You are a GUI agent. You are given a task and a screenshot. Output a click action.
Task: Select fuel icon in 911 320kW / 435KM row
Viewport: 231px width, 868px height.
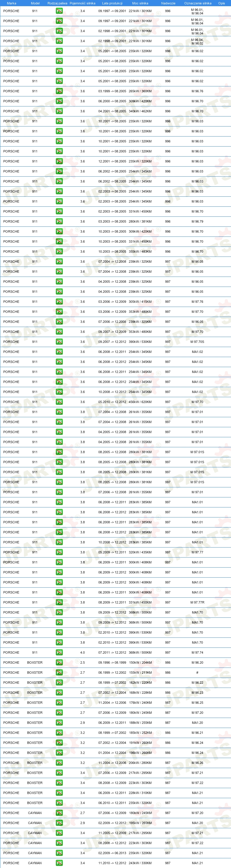(59, 552)
